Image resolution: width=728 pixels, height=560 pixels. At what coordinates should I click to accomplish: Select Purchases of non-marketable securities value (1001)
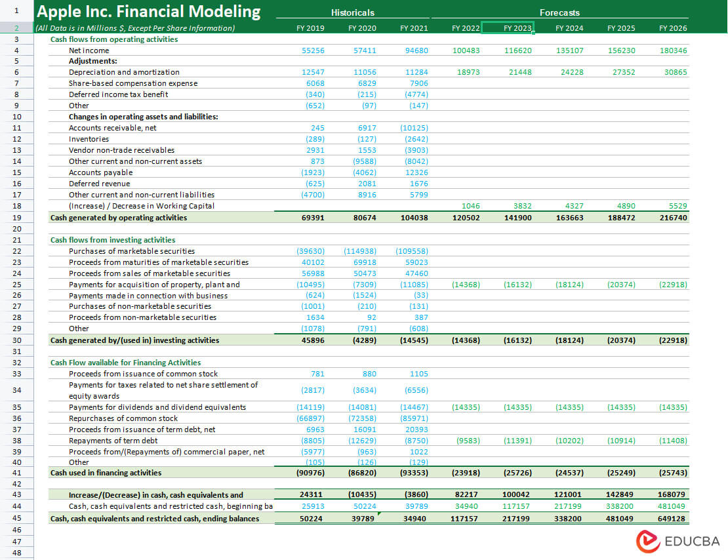(x=313, y=306)
